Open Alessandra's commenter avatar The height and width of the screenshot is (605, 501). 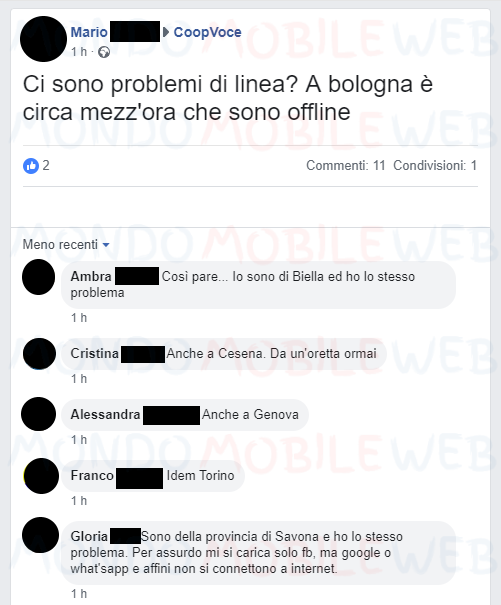[x=39, y=414]
